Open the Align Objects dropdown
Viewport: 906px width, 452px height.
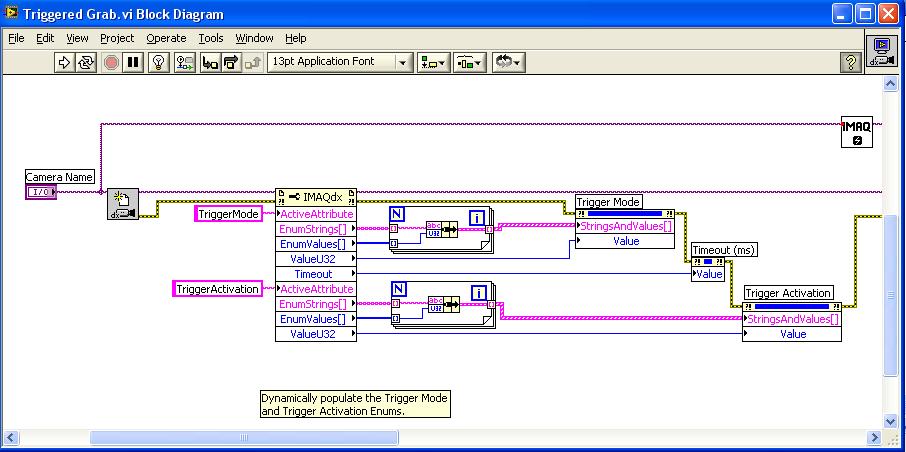[435, 62]
